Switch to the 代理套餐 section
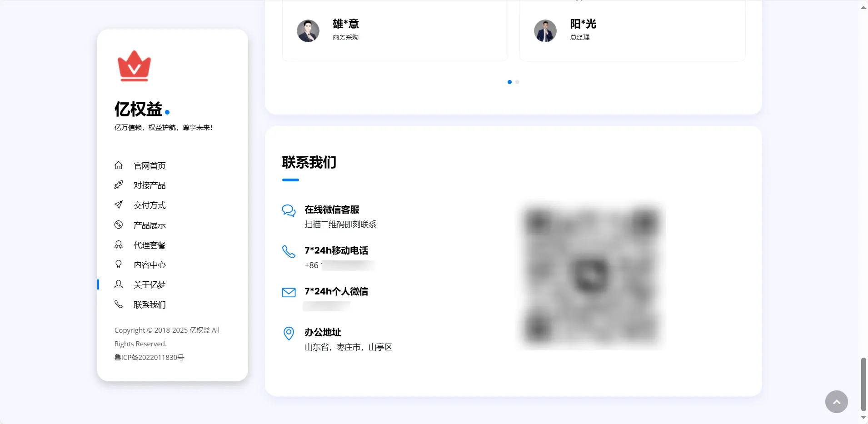Viewport: 868px width, 424px height. [149, 244]
